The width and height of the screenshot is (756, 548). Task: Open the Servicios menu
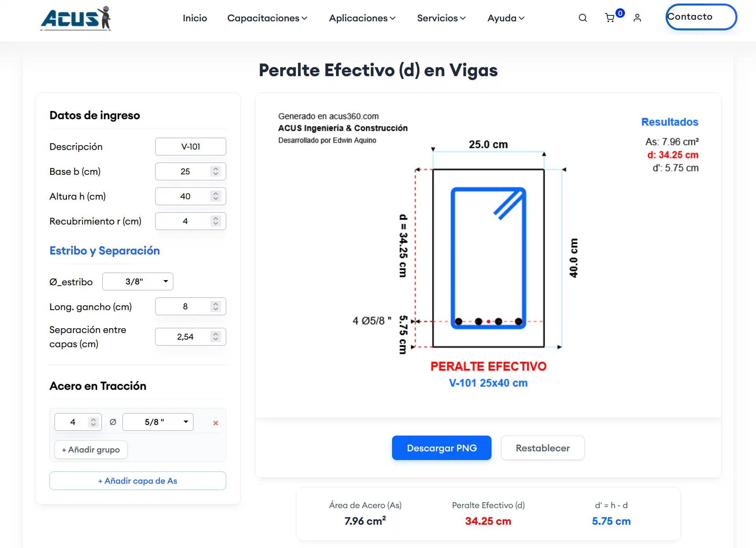point(441,18)
